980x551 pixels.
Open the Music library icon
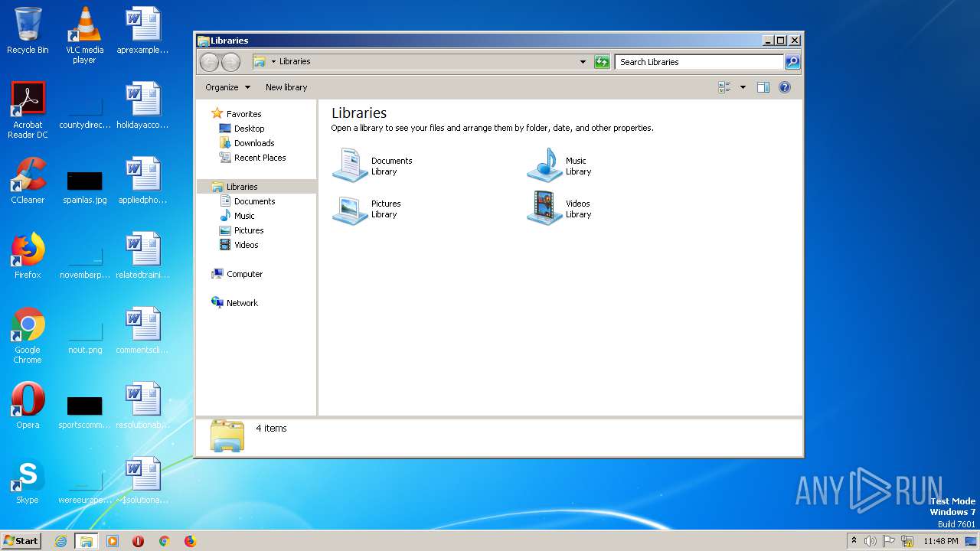544,165
